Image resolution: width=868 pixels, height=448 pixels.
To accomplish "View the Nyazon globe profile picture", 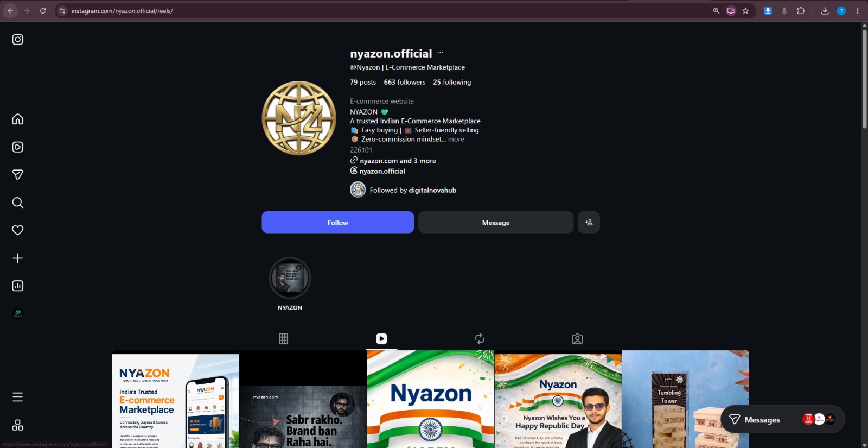I will pyautogui.click(x=299, y=118).
